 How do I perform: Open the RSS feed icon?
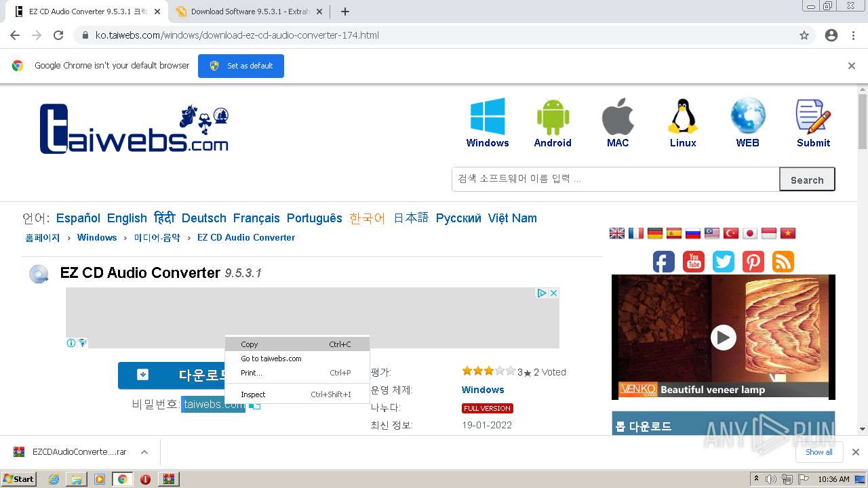[783, 262]
